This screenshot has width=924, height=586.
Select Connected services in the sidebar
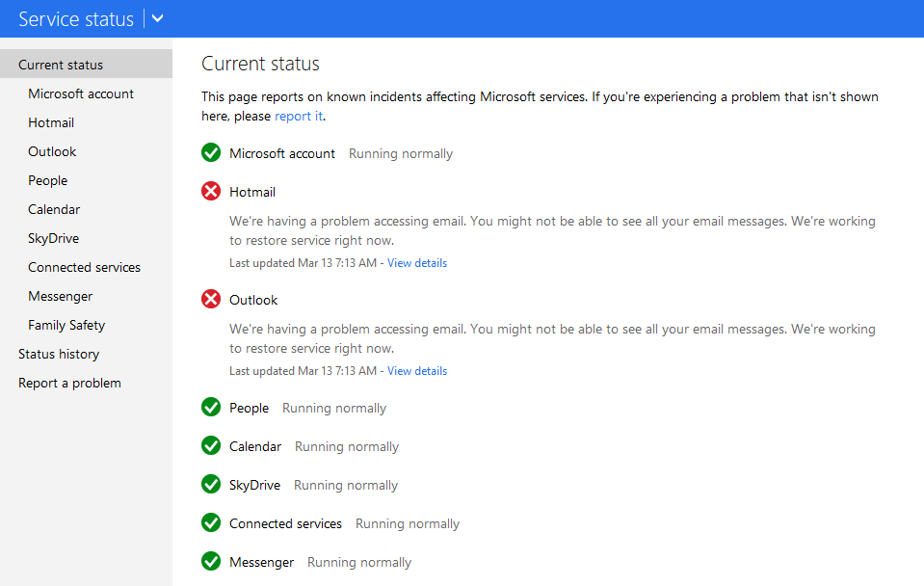click(x=84, y=267)
